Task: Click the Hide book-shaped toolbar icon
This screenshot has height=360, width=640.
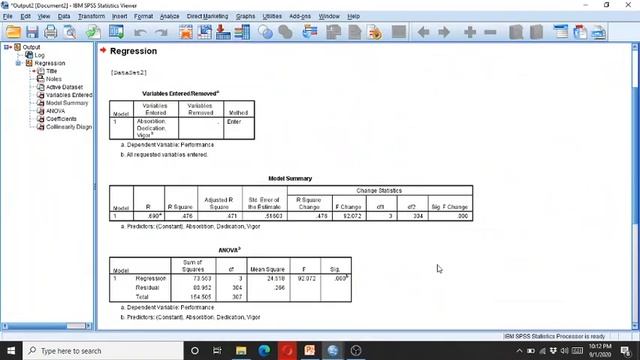Action: [536, 32]
